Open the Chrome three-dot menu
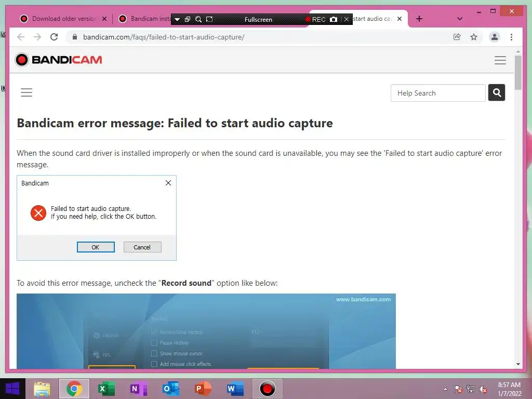 511,37
